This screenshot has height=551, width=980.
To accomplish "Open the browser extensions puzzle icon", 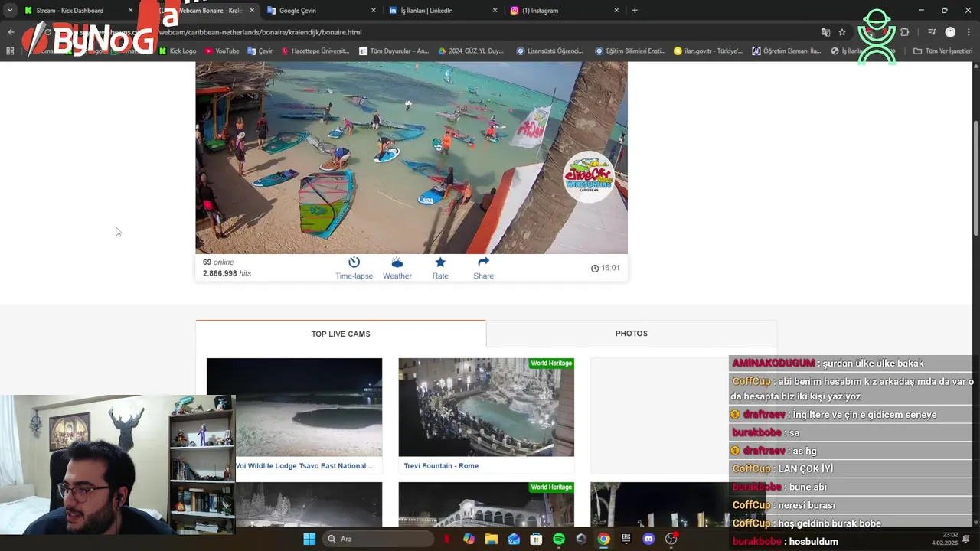I will tap(905, 32).
